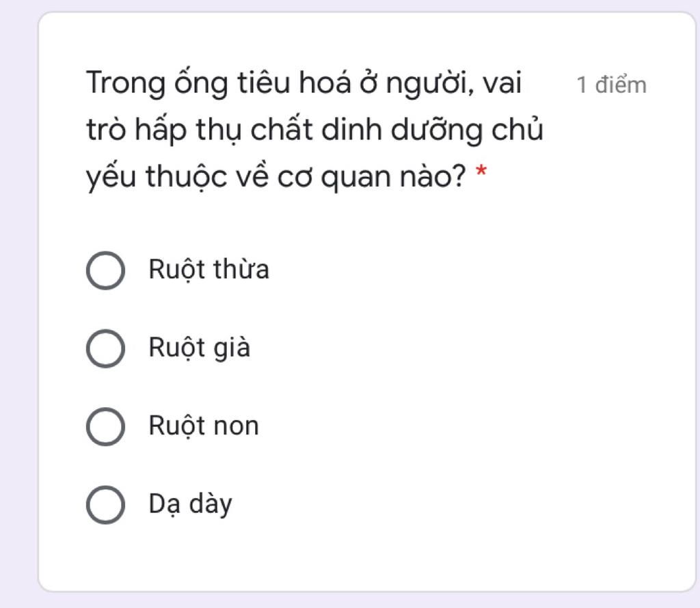The width and height of the screenshot is (700, 608).
Task: Click the "Ruột non" answer label text
Action: pyautogui.click(x=204, y=426)
